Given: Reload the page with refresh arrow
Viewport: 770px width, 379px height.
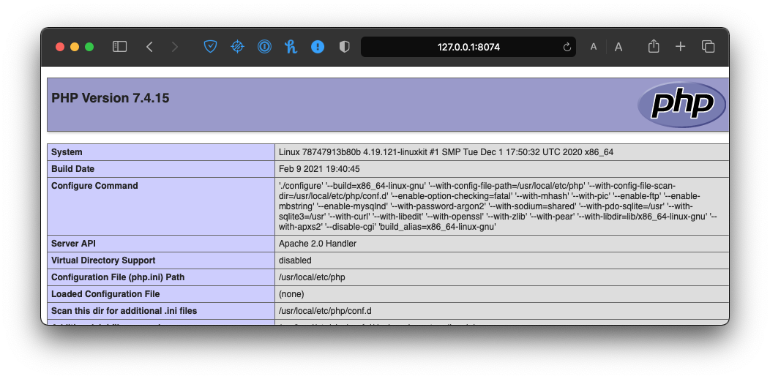Looking at the screenshot, I should coord(567,47).
